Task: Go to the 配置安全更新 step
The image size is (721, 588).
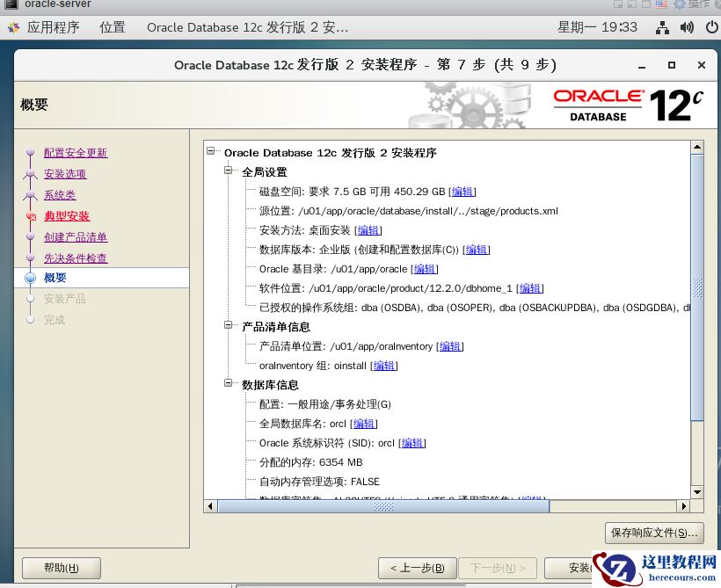Action: (76, 153)
